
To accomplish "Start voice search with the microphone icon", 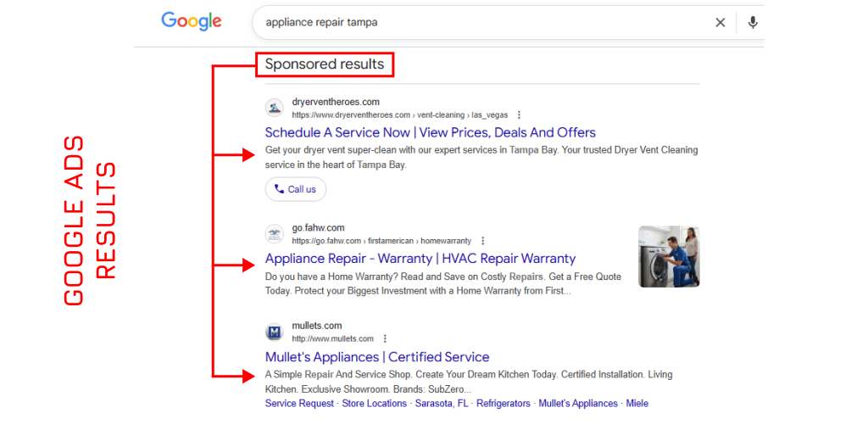I will pyautogui.click(x=753, y=22).
